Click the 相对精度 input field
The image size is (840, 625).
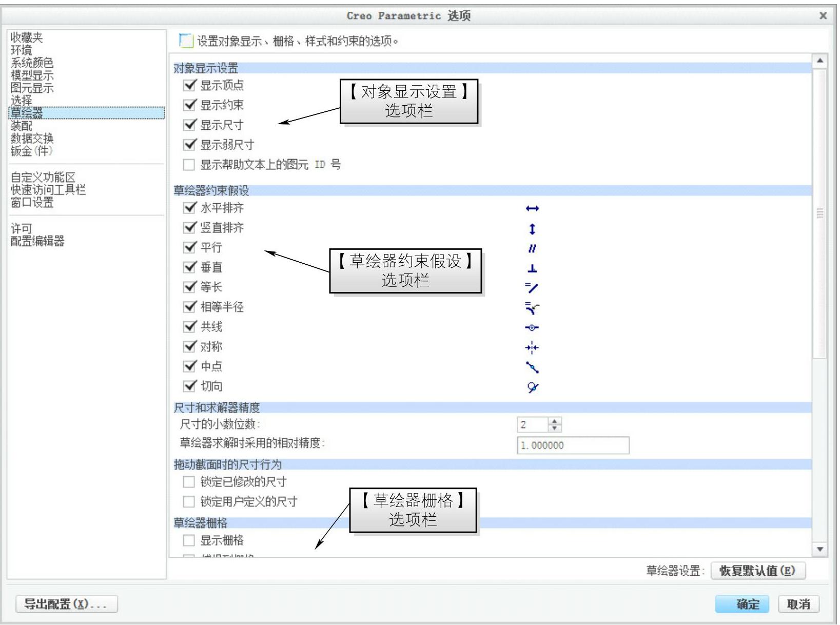tap(573, 445)
